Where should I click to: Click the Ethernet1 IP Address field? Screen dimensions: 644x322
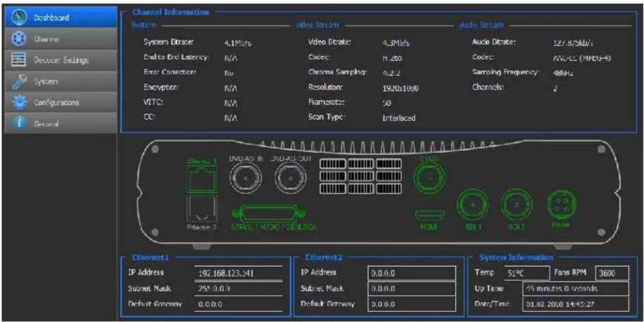point(238,273)
